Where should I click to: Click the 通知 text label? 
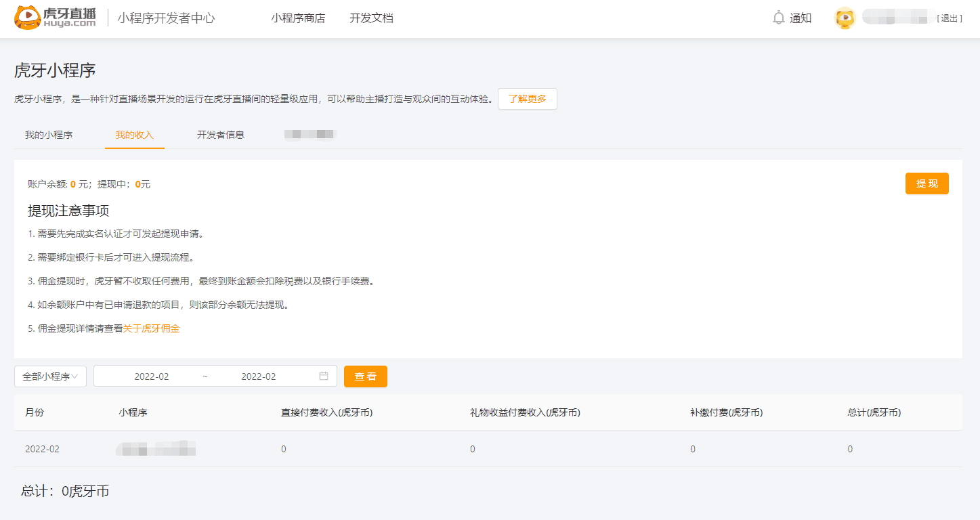(801, 18)
